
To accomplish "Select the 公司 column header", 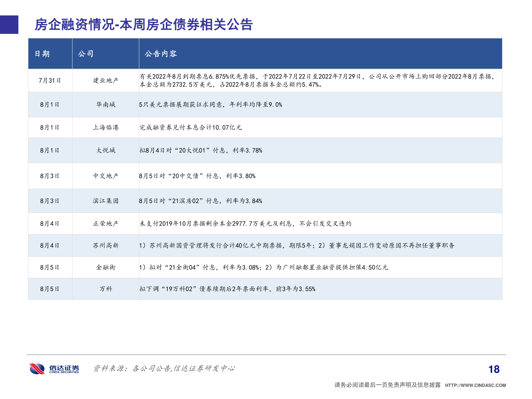I will 86,53.
